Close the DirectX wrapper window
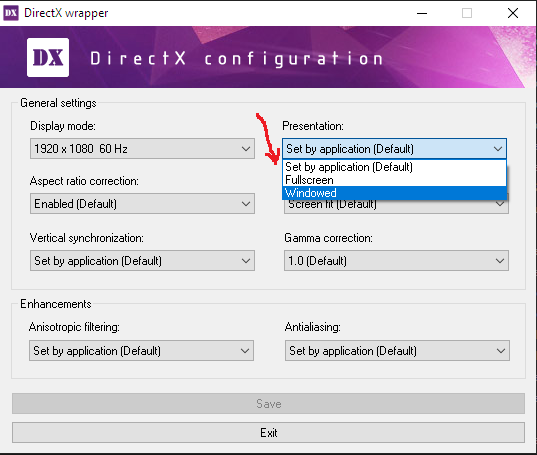This screenshot has width=537, height=455. click(513, 13)
